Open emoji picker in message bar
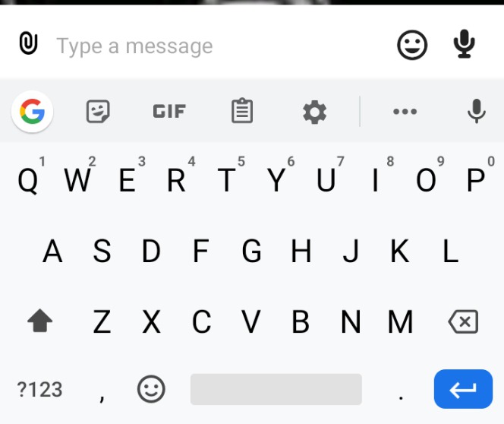The image size is (504, 424). pos(412,45)
